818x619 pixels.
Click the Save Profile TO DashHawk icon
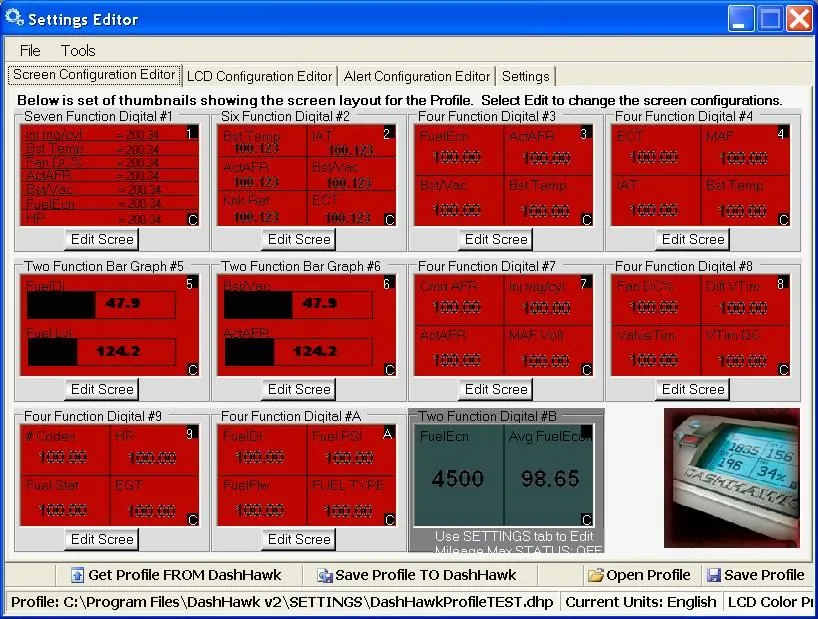(x=324, y=576)
